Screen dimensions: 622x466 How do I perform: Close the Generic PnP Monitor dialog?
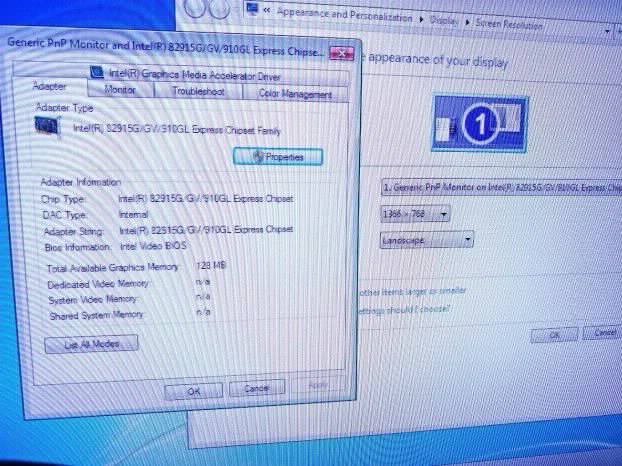342,53
